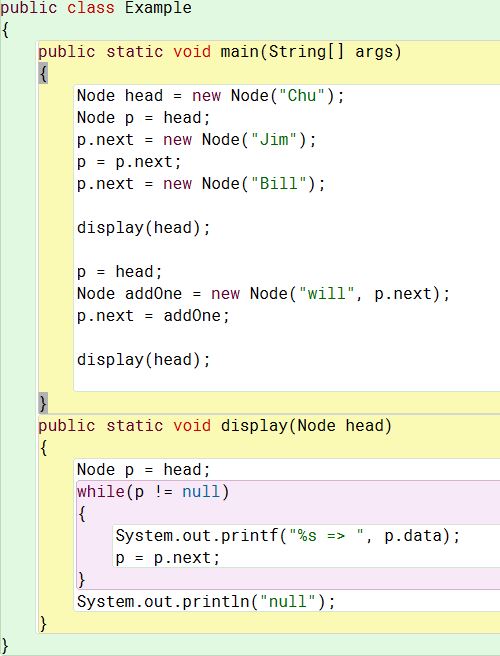This screenshot has height=656, width=500.
Task: Click the display method signature line
Action: click(x=215, y=426)
